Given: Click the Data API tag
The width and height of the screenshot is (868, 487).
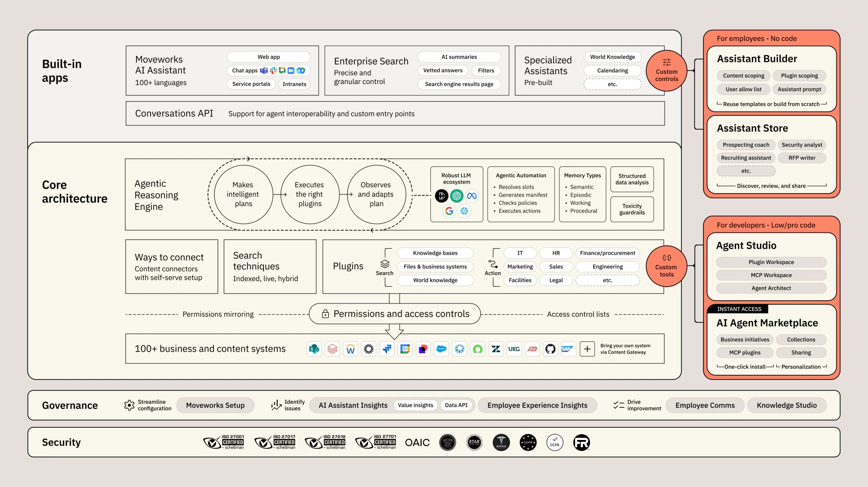Looking at the screenshot, I should [x=456, y=405].
